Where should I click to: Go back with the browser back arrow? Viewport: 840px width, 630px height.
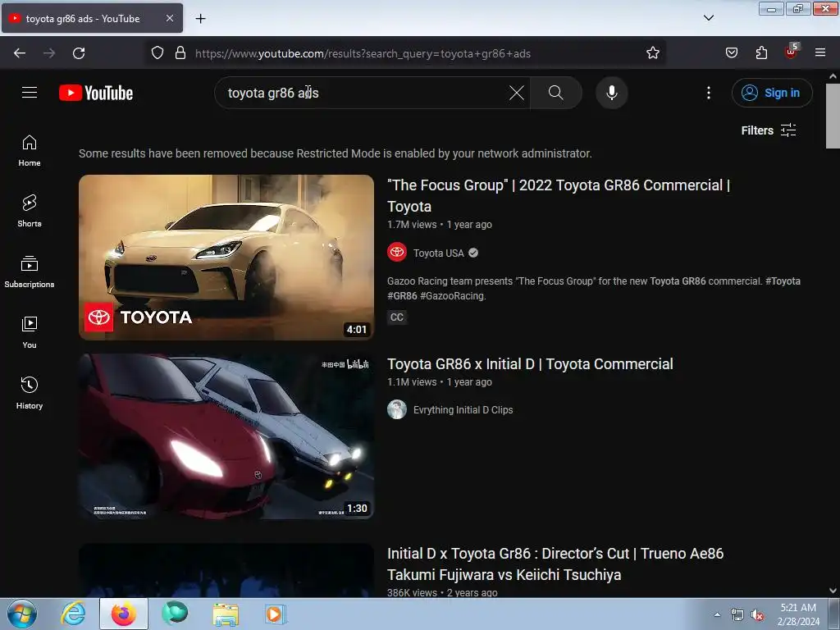coord(20,53)
